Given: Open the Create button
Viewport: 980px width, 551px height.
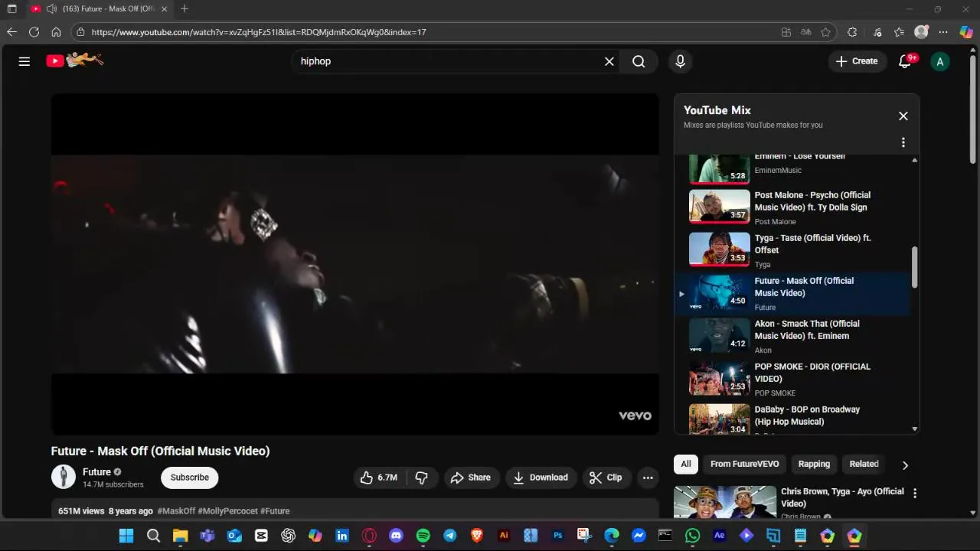Looking at the screenshot, I should 857,61.
